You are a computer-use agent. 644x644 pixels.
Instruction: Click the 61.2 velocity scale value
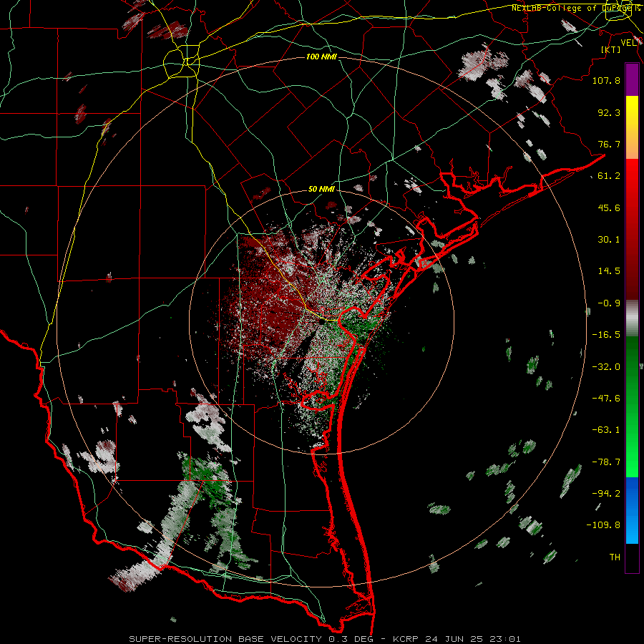coord(609,176)
